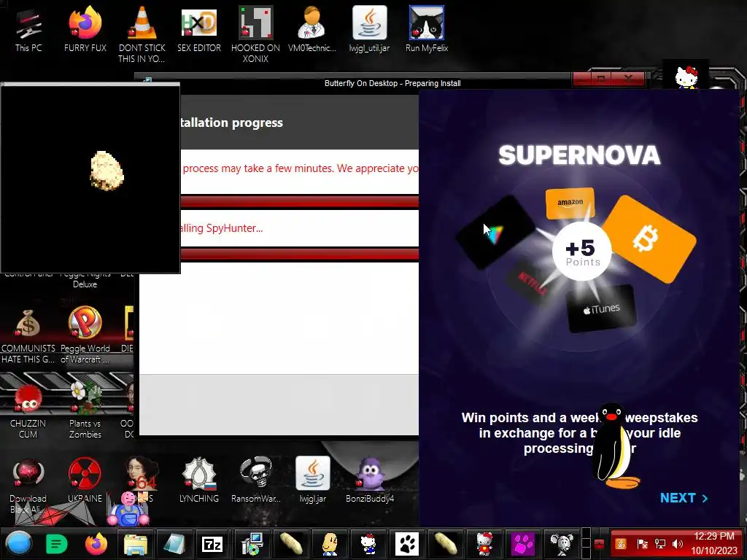The image size is (747, 560).
Task: Launch Peggle World of Warcraft icon
Action: coord(85,335)
